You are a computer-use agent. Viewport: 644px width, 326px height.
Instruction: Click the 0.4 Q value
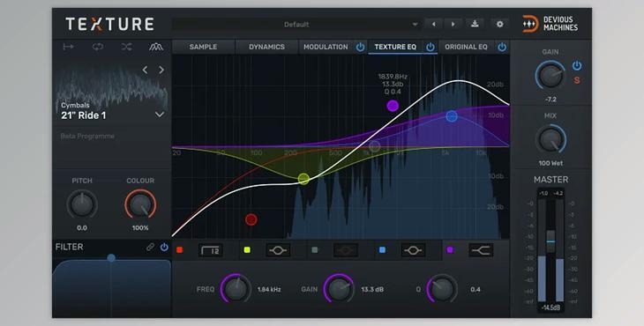click(476, 290)
